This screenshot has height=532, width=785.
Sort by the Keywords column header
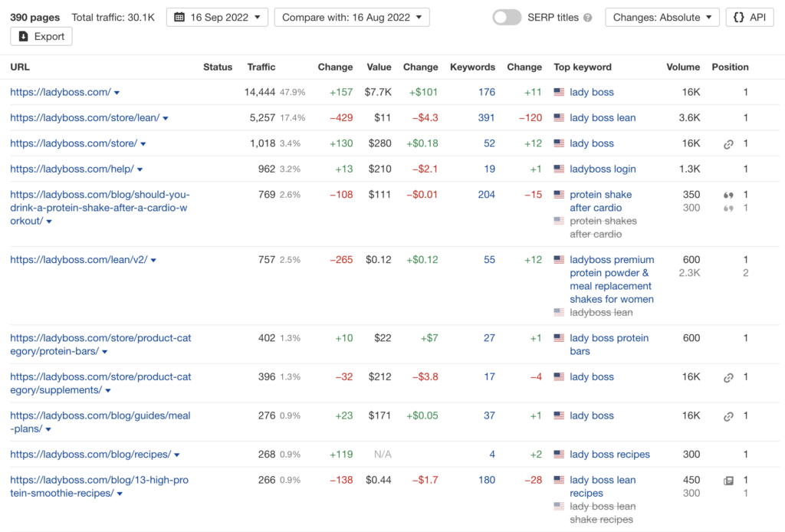(x=472, y=67)
